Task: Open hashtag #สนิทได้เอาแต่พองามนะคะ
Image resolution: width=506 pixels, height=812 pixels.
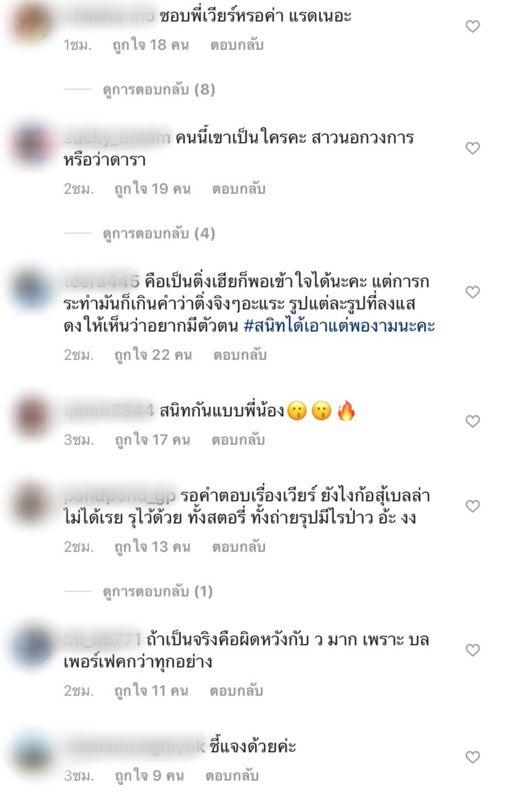Action: point(339,326)
